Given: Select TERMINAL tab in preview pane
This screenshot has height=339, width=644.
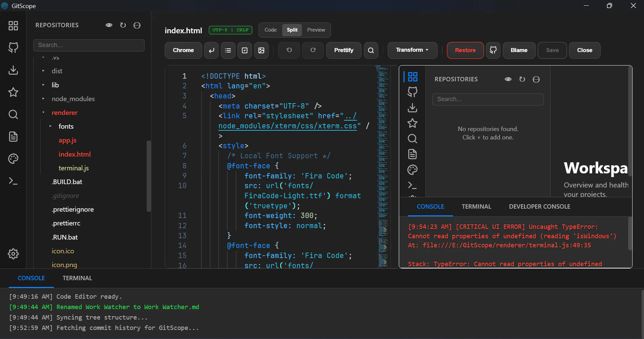Looking at the screenshot, I should click(477, 207).
